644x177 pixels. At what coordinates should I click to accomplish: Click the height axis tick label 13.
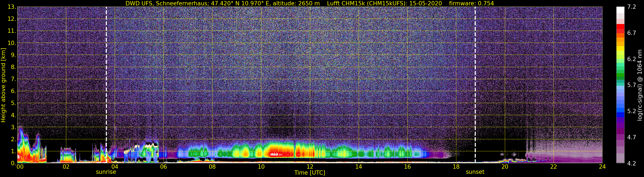pyautogui.click(x=12, y=7)
